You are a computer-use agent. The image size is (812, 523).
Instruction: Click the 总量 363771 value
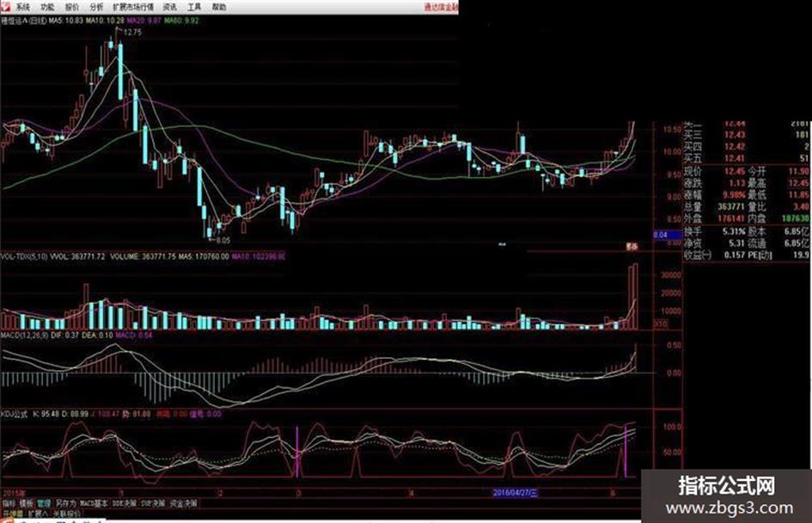[731, 207]
